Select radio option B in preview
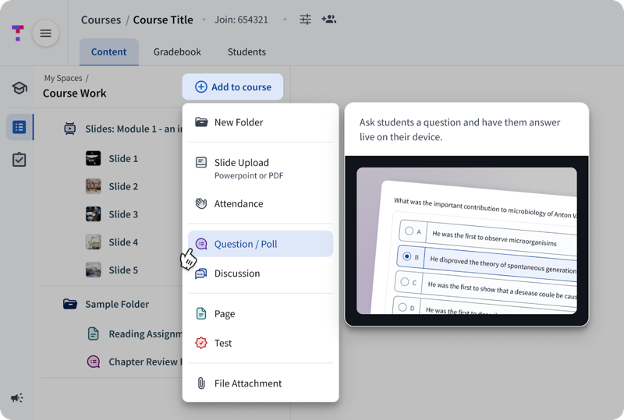Viewport: 624px width, 420px height. tap(407, 256)
